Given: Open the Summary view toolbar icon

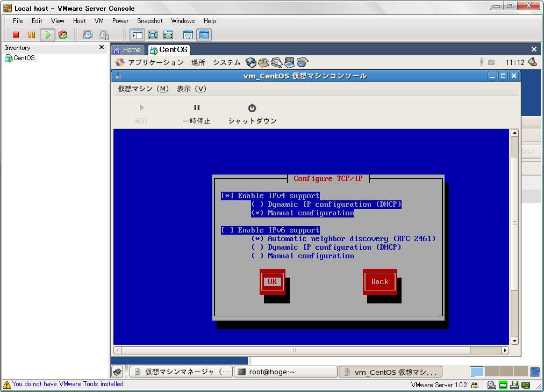Looking at the screenshot, I should tap(188, 35).
